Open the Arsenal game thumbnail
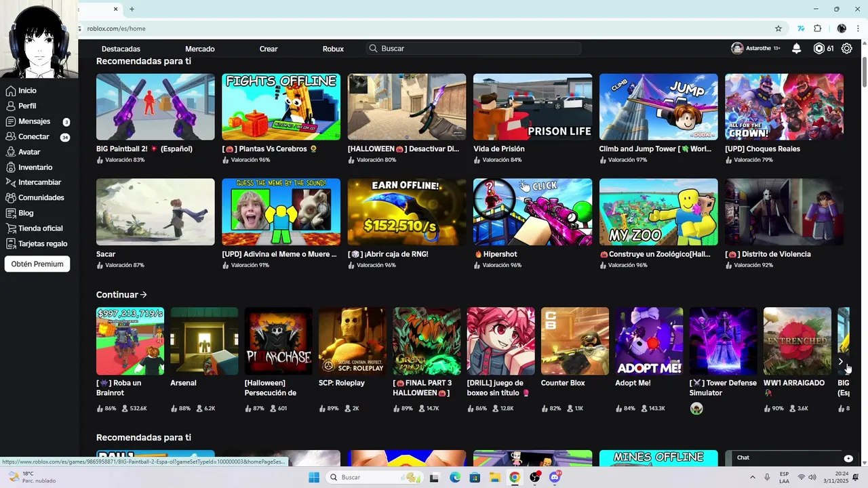 click(204, 341)
